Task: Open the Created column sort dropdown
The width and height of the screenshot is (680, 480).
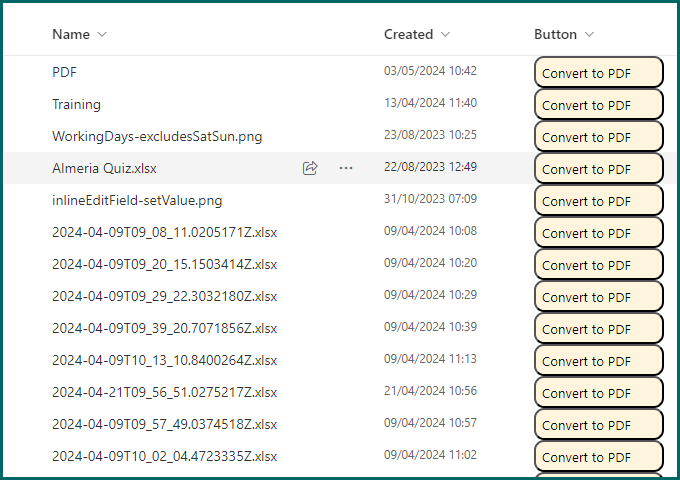Action: [445, 35]
